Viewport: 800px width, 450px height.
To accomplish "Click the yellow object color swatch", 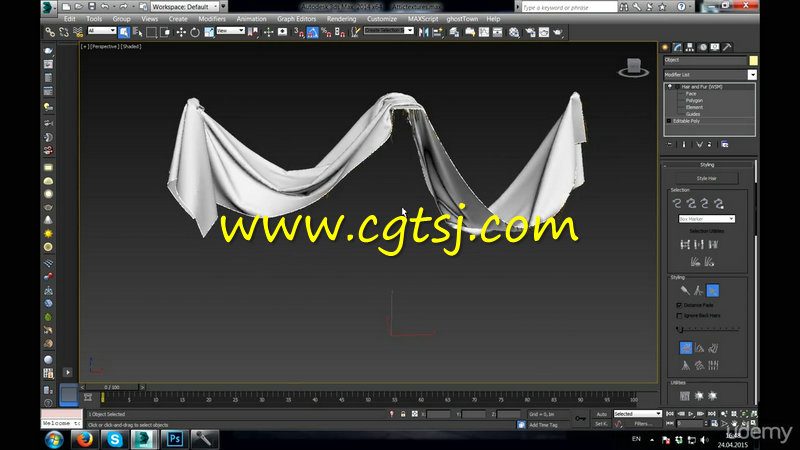I will [x=753, y=60].
